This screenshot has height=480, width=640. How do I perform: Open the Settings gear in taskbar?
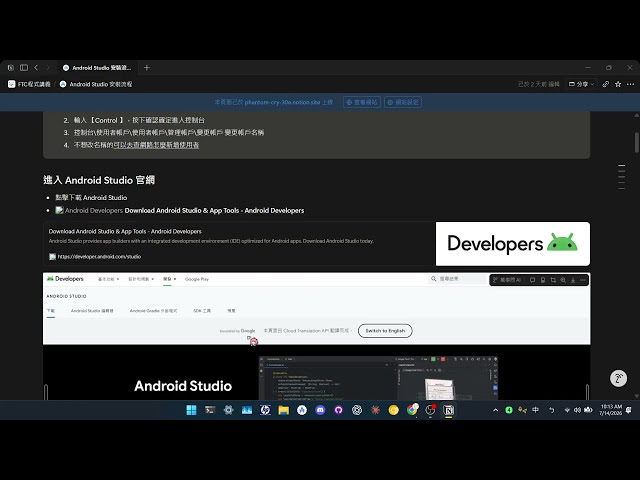[229, 410]
